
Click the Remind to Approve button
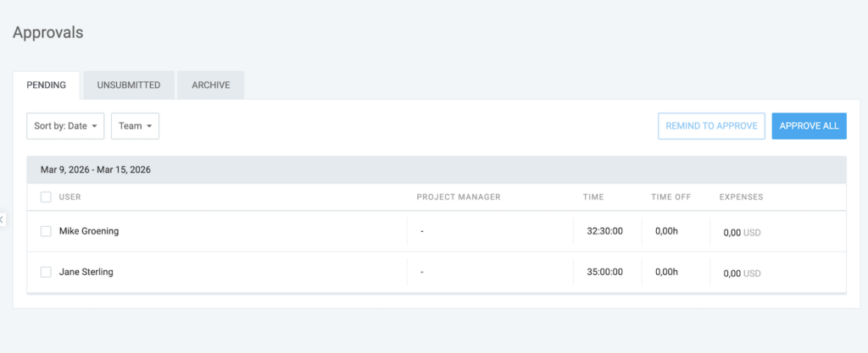pos(711,126)
